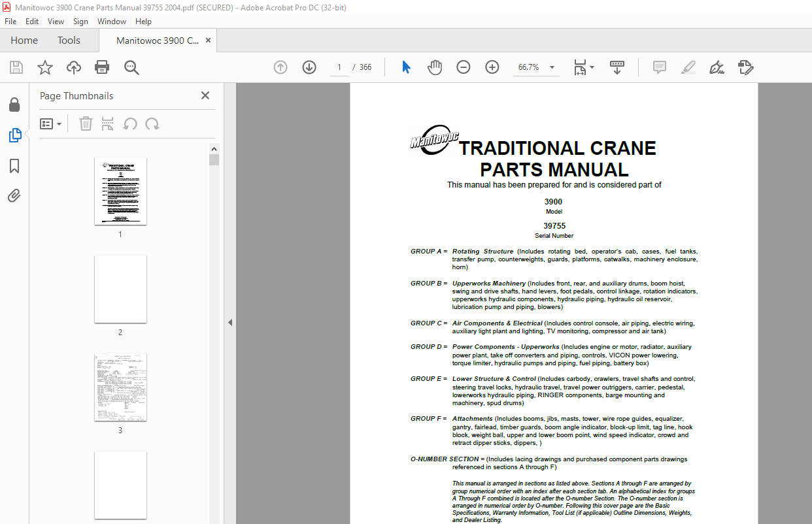Collapse the navigation pane arrow
The height and width of the screenshot is (524, 812).
pyautogui.click(x=230, y=322)
